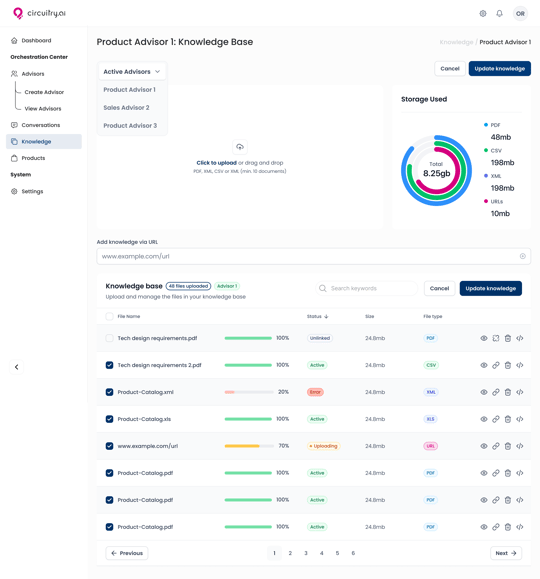Open View Advisors in the sidebar
The width and height of the screenshot is (540, 579).
coord(43,109)
